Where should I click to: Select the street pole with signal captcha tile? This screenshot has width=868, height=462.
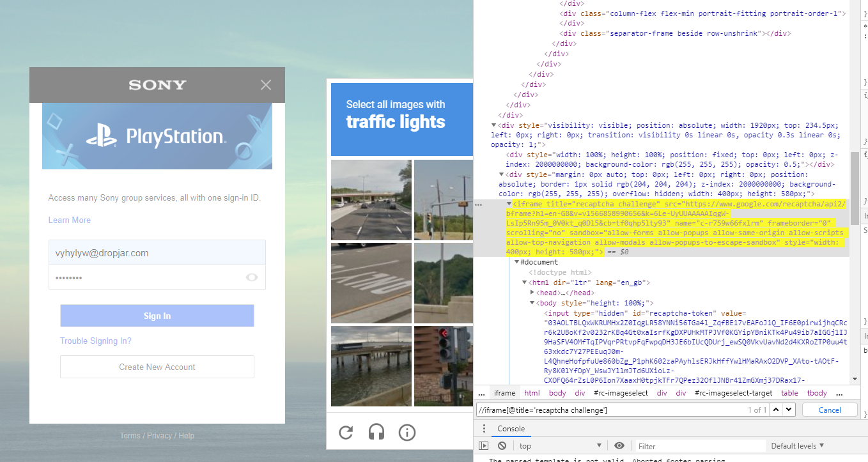pos(444,200)
